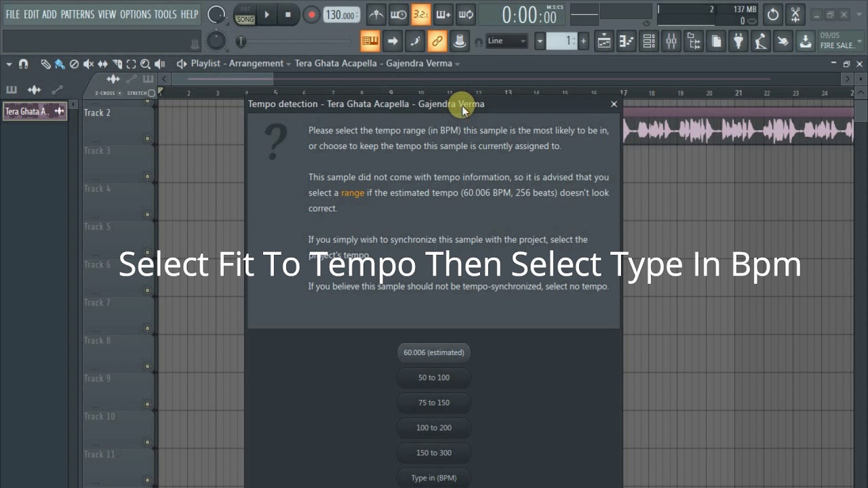Select the Playlist mute tool
The image size is (868, 488).
(88, 64)
